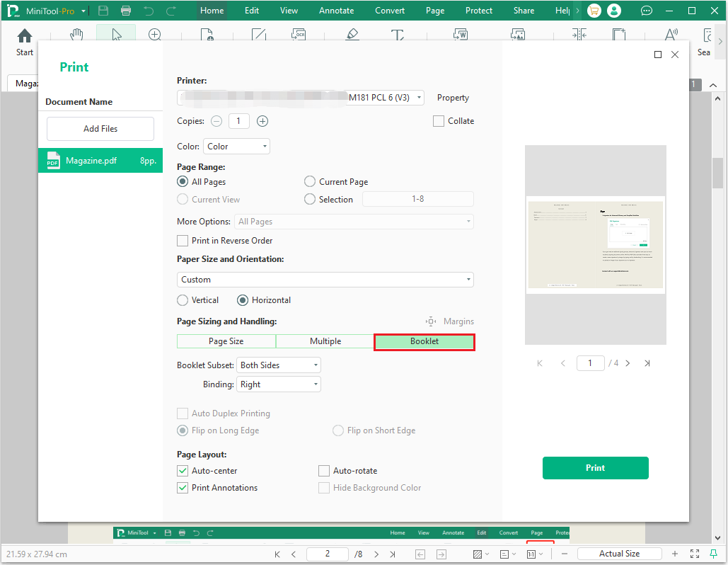The height and width of the screenshot is (565, 728).
Task: Open the Color dropdown
Action: pos(236,147)
